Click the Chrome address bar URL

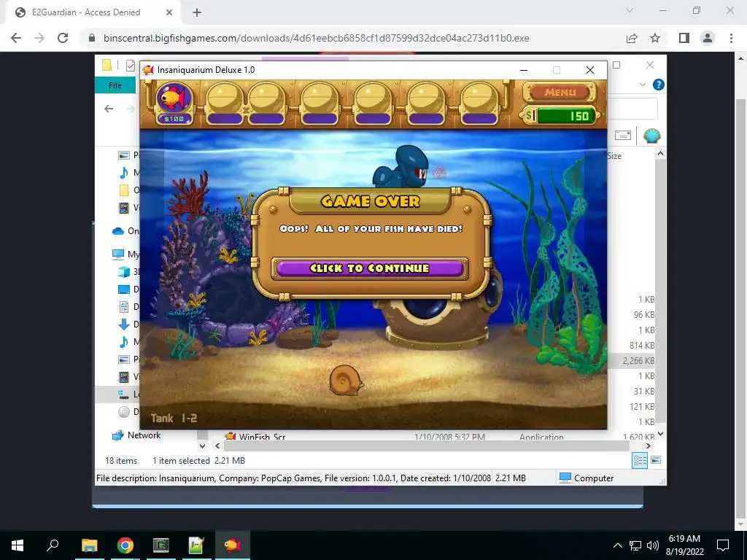click(317, 38)
